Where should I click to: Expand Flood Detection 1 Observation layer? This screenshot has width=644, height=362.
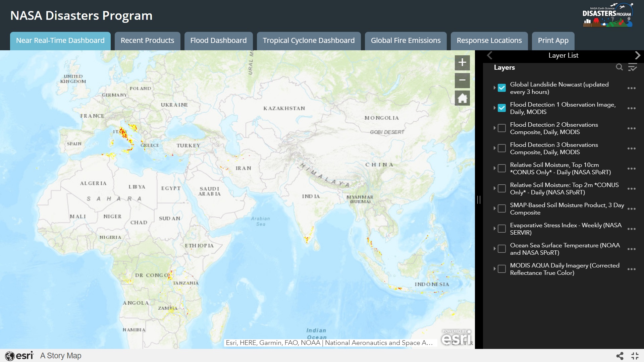coord(494,108)
